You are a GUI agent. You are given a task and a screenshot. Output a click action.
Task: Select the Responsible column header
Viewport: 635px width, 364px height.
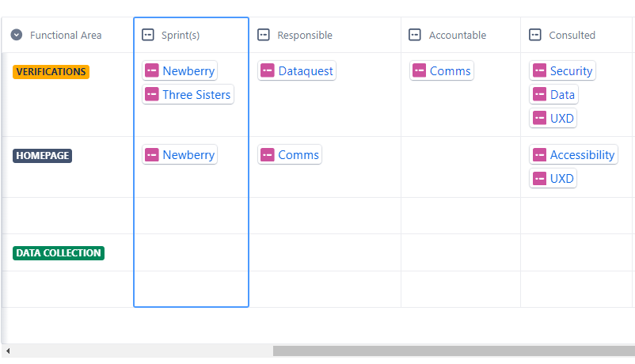tap(325, 35)
